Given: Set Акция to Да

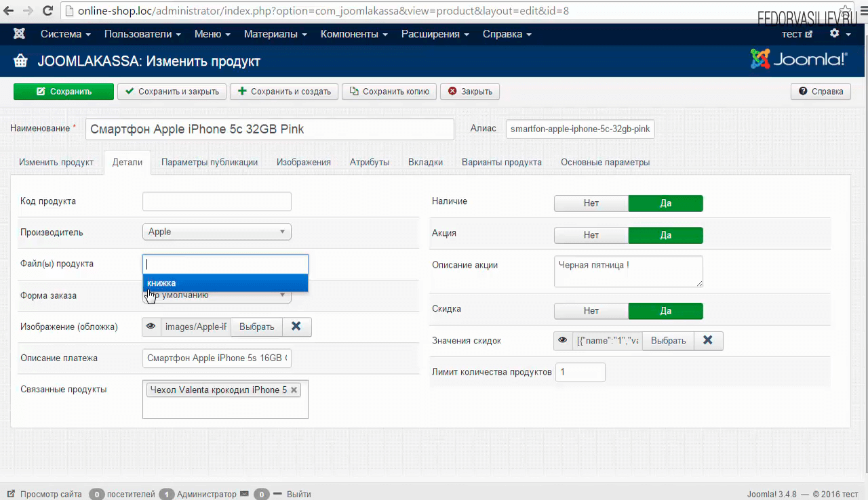Looking at the screenshot, I should 666,235.
